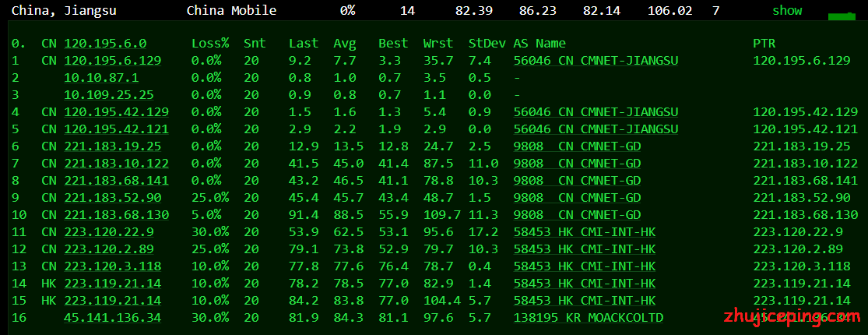Image resolution: width=868 pixels, height=335 pixels.
Task: Open the 10.109.25.25 IP link
Action: point(109,95)
